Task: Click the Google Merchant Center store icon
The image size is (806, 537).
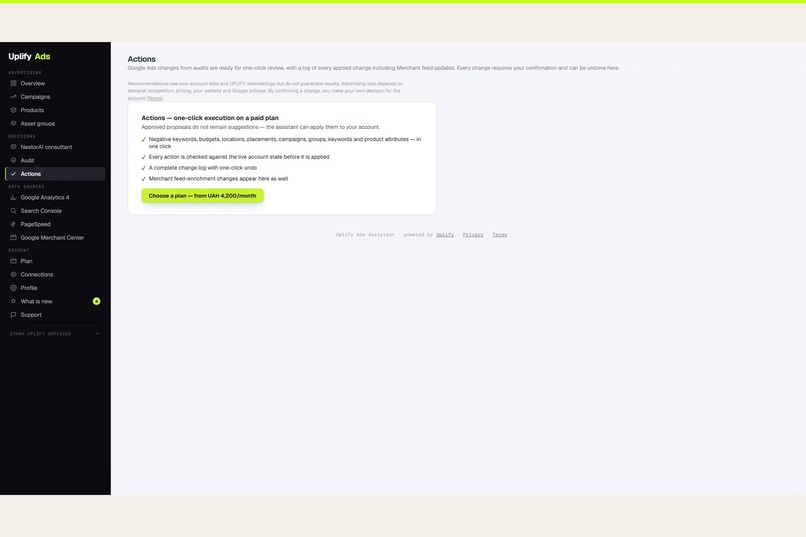Action: pyautogui.click(x=13, y=237)
